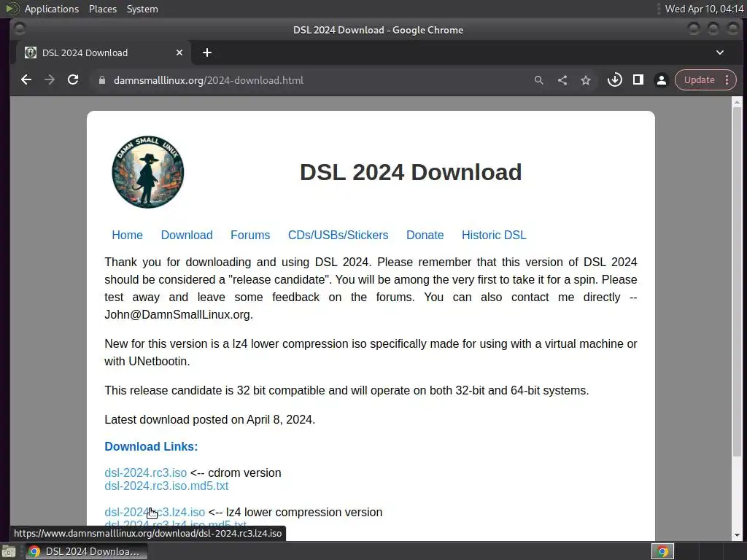
Task: Open the Historic DSL link
Action: (494, 235)
